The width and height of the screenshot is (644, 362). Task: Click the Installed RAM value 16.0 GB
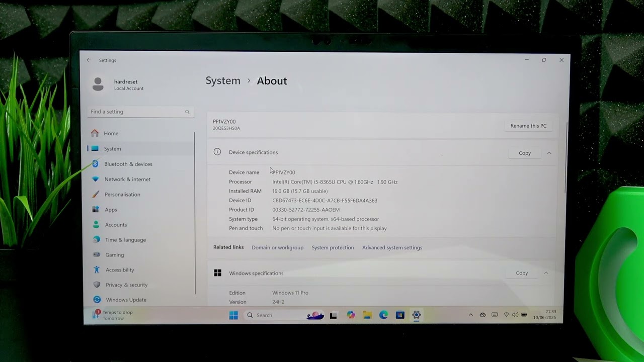coord(300,191)
